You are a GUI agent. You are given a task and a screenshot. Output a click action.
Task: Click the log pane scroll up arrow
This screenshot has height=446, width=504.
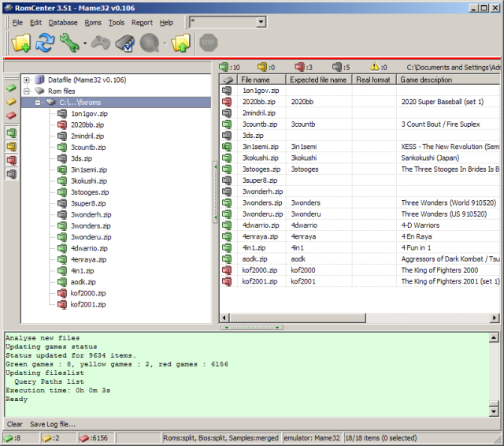(494, 337)
